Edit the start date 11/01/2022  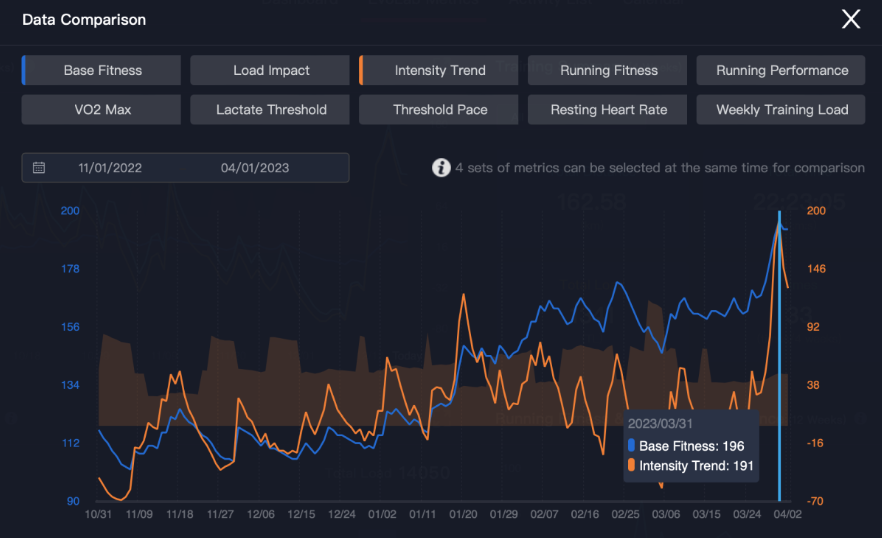(x=110, y=168)
